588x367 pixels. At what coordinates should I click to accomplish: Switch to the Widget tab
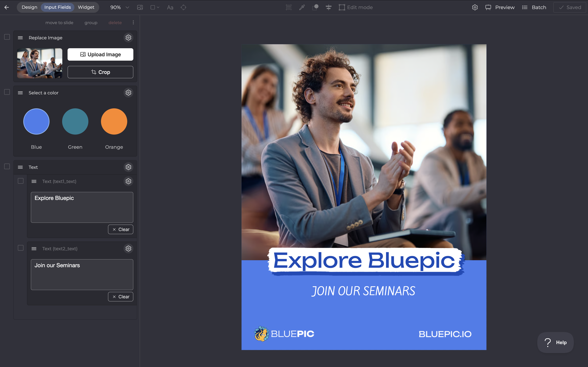pos(86,7)
